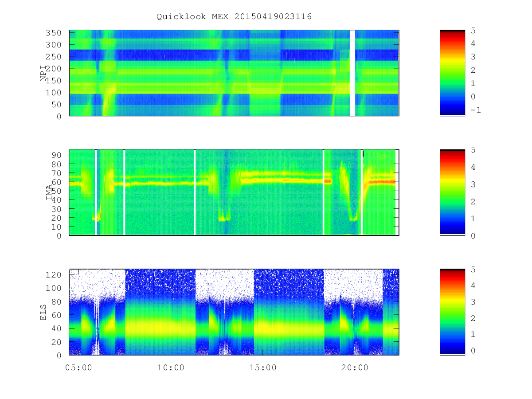Viewport: 532px width, 399px height.
Task: Click the ELS spectrogram panel
Action: (234, 312)
